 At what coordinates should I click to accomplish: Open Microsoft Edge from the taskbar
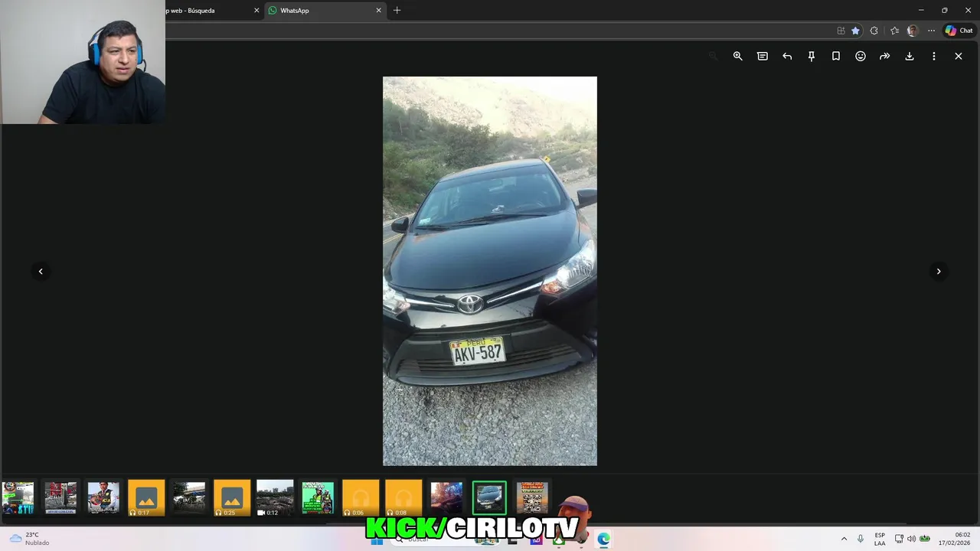click(x=603, y=539)
